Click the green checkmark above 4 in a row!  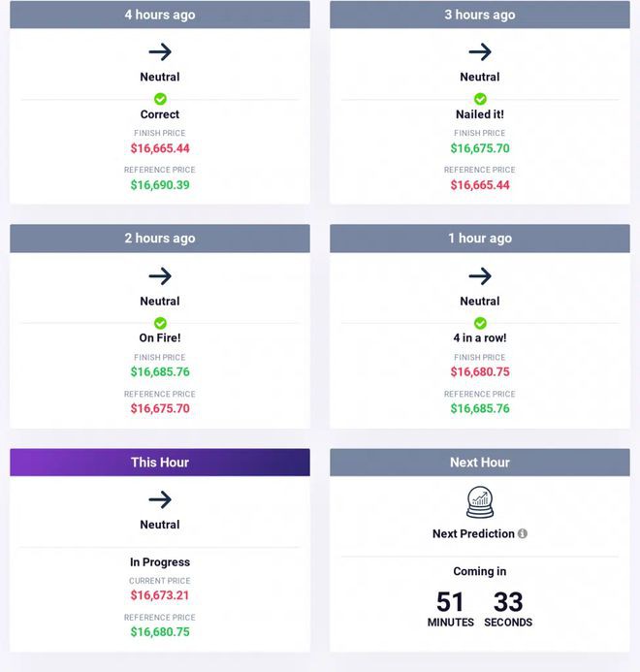(480, 323)
